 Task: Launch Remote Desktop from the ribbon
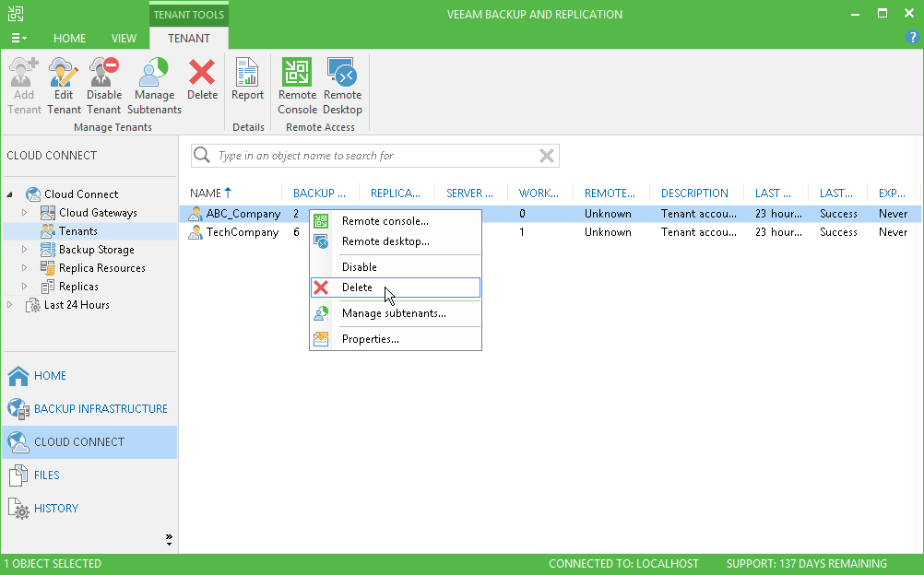click(x=342, y=86)
